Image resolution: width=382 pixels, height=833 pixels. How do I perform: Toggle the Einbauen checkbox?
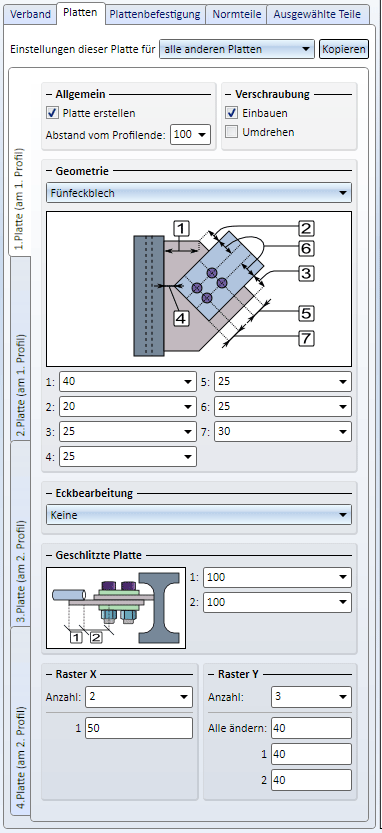tap(232, 113)
